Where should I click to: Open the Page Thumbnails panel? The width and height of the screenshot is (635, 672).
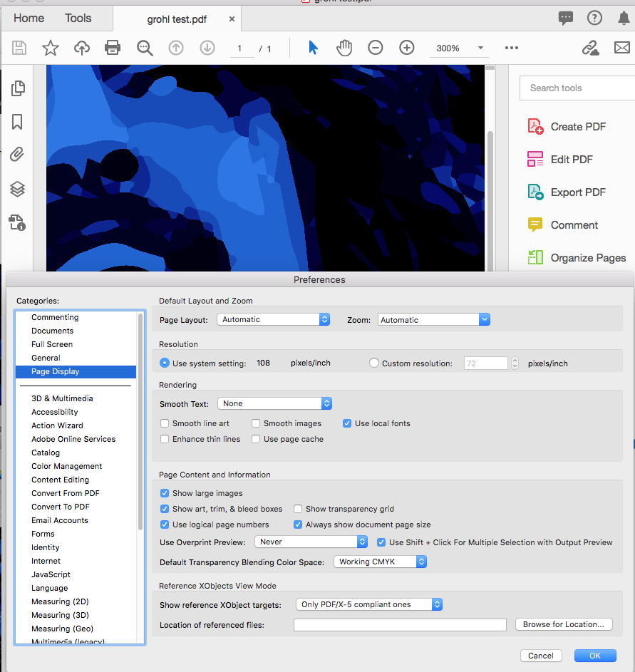18,88
